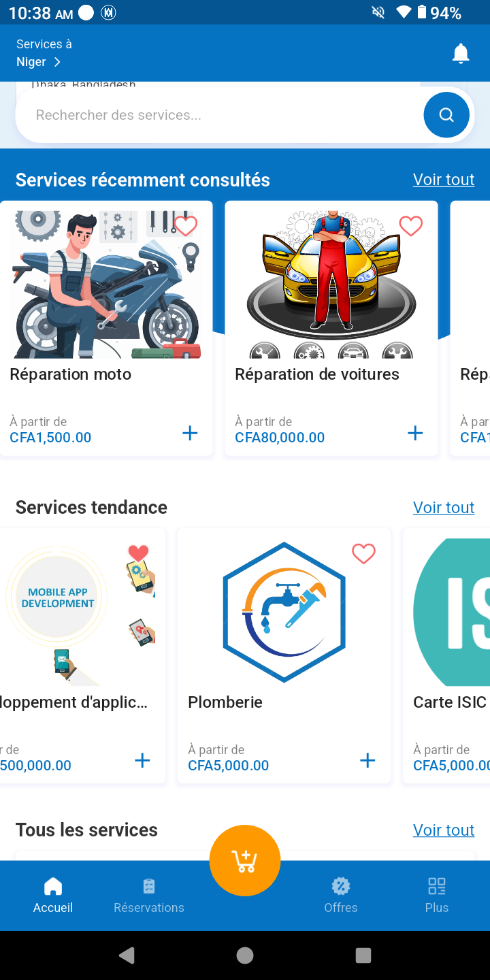Tap Android back navigation button
490x980 pixels.
(127, 955)
